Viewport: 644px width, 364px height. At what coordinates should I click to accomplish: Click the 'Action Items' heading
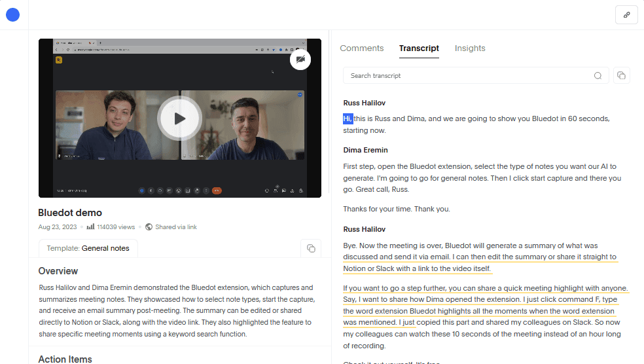(65, 359)
